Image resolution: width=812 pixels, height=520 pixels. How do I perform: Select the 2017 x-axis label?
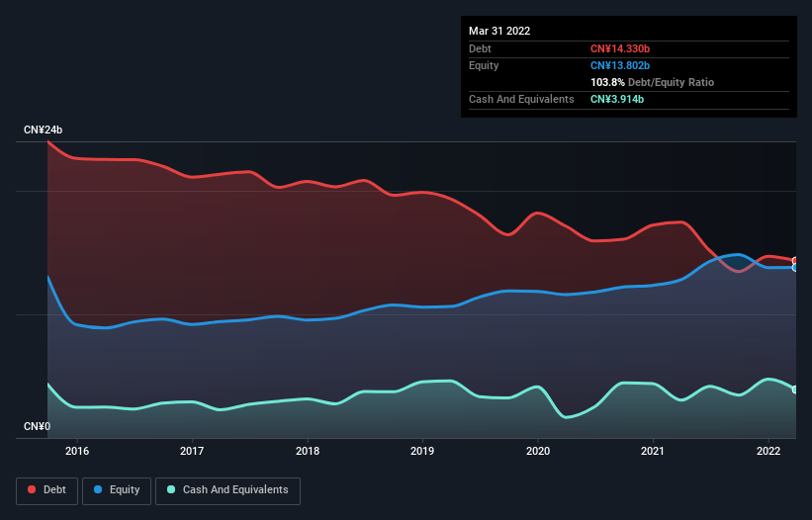pyautogui.click(x=192, y=451)
